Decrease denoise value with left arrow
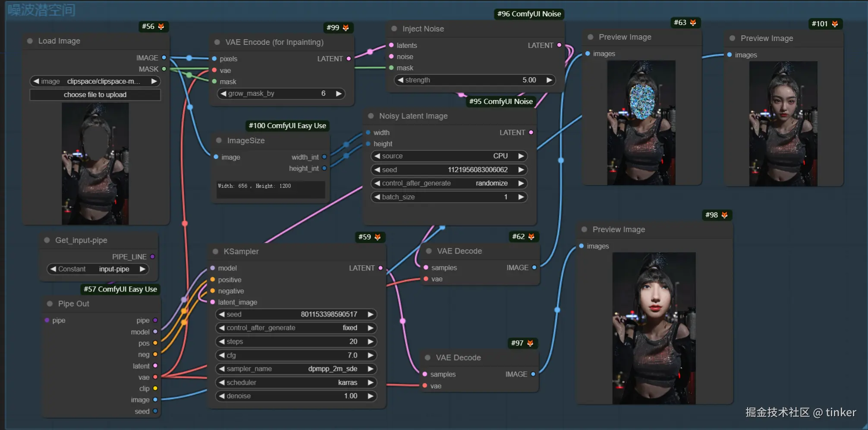 coord(222,396)
